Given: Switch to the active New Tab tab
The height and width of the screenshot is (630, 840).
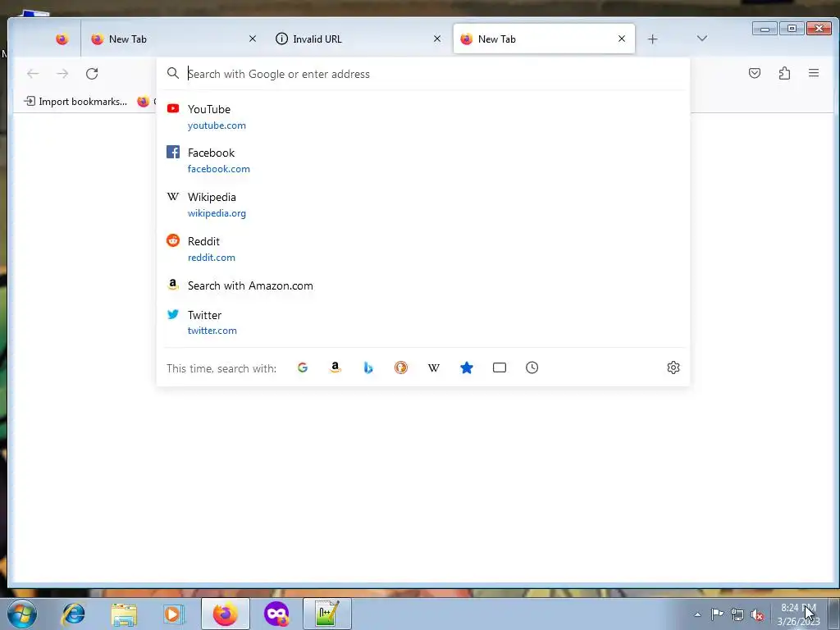Looking at the screenshot, I should [544, 39].
